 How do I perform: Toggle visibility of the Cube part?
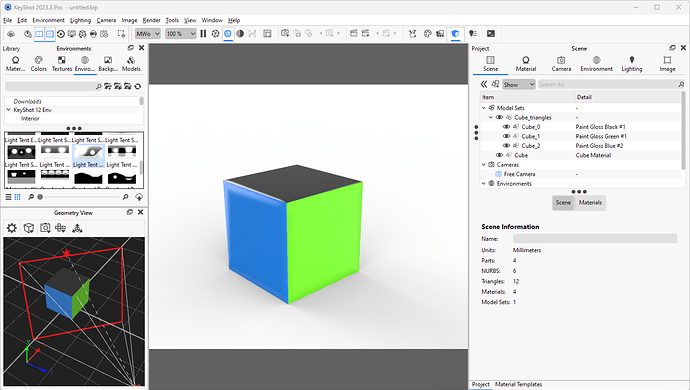(x=499, y=155)
